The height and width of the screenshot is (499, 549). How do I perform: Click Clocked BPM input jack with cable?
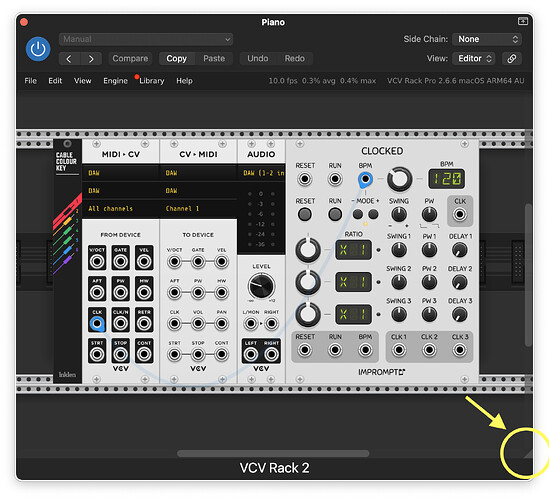click(365, 179)
